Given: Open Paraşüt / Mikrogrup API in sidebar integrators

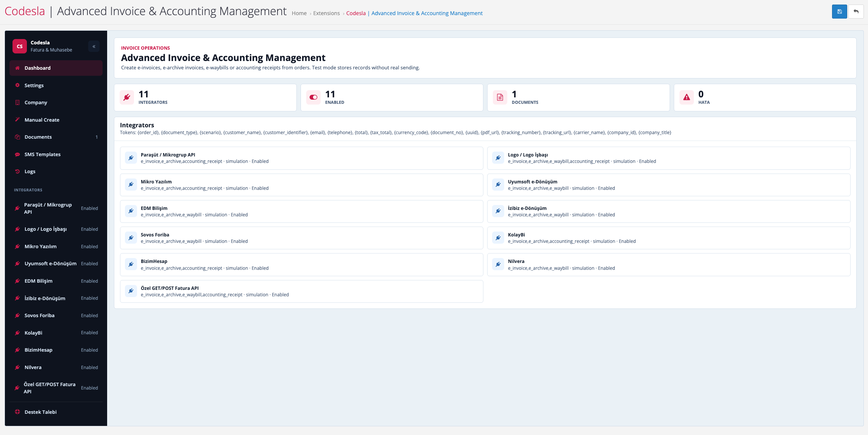Looking at the screenshot, I should (56, 208).
